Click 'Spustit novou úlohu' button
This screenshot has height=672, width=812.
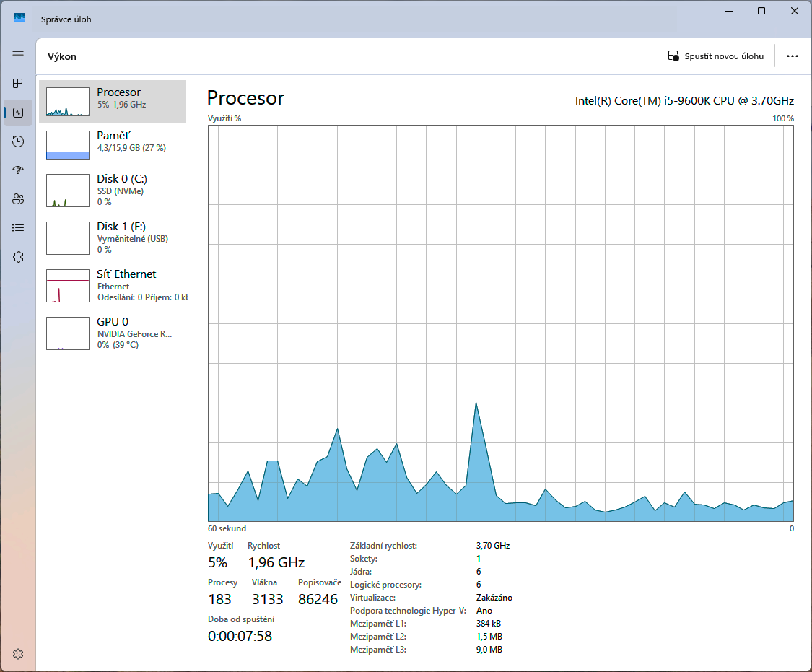[x=715, y=56]
